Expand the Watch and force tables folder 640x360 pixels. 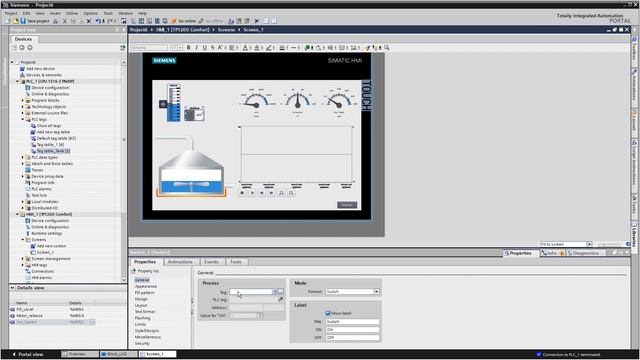(x=23, y=164)
